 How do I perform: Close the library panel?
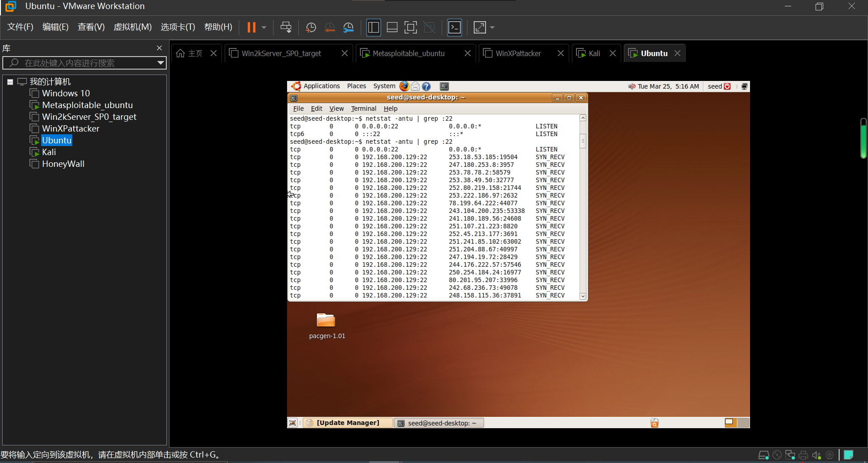tap(159, 48)
